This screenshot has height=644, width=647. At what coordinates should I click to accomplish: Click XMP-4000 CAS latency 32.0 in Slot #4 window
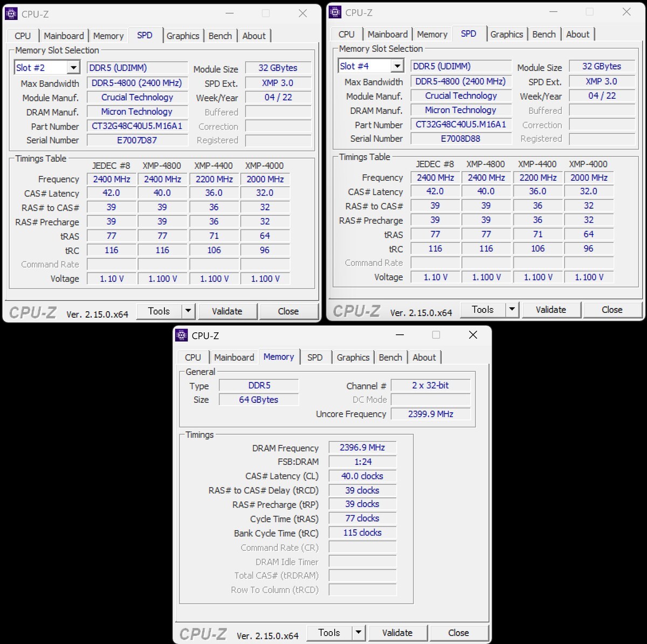pos(588,191)
